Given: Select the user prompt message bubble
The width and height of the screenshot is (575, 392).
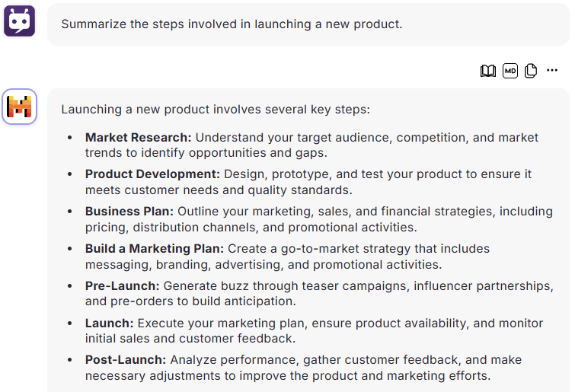Looking at the screenshot, I should click(x=308, y=24).
